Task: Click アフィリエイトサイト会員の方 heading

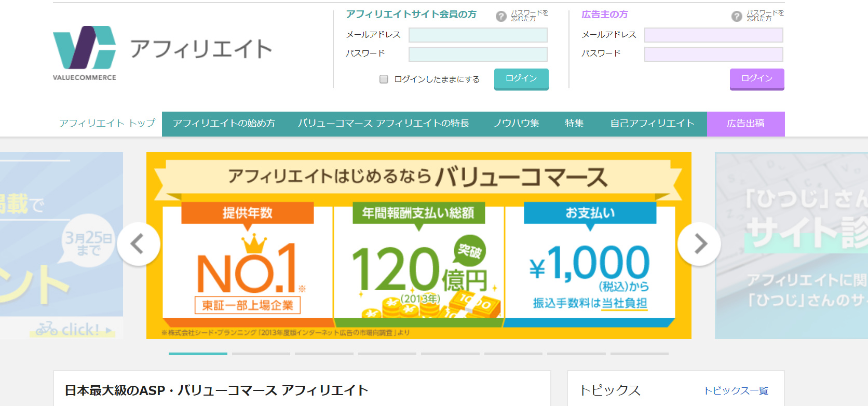Action: click(x=411, y=15)
